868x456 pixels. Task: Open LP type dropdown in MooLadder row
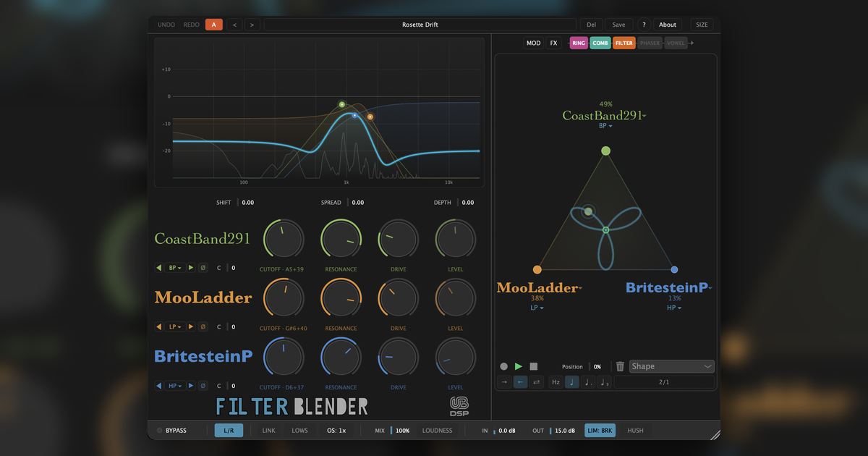click(x=175, y=326)
